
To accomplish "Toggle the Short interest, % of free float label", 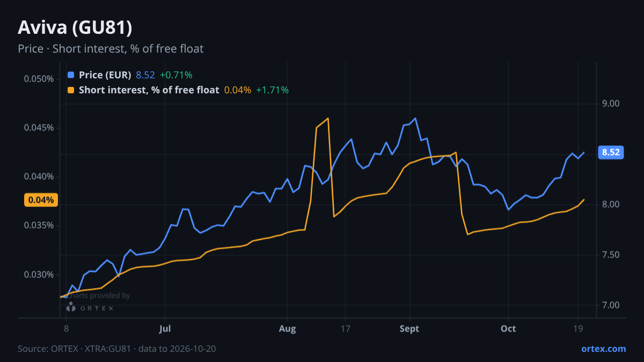I will coord(149,90).
